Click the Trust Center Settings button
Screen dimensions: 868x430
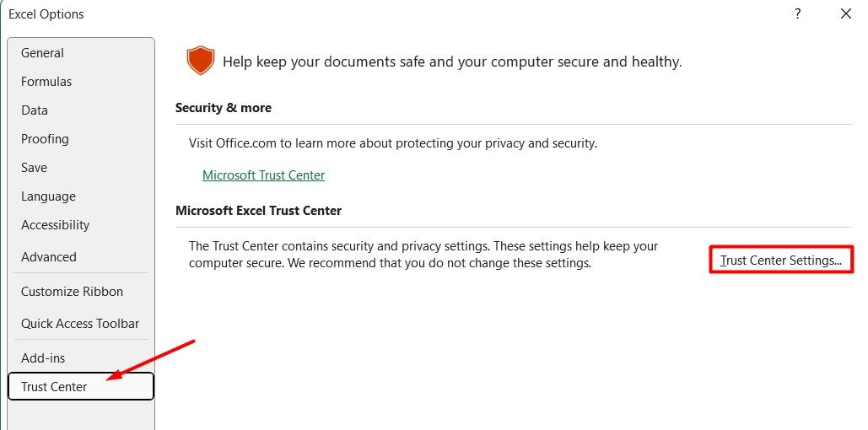click(781, 260)
